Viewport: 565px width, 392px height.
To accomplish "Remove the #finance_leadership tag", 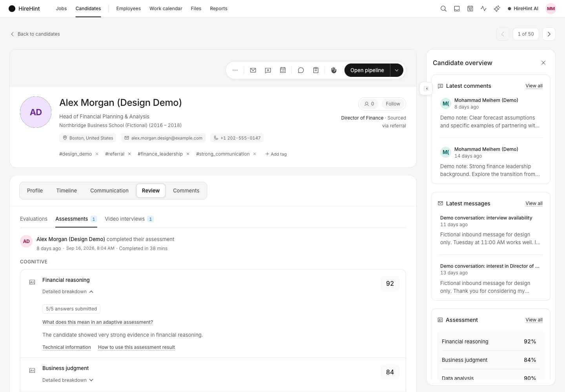I will point(188,154).
